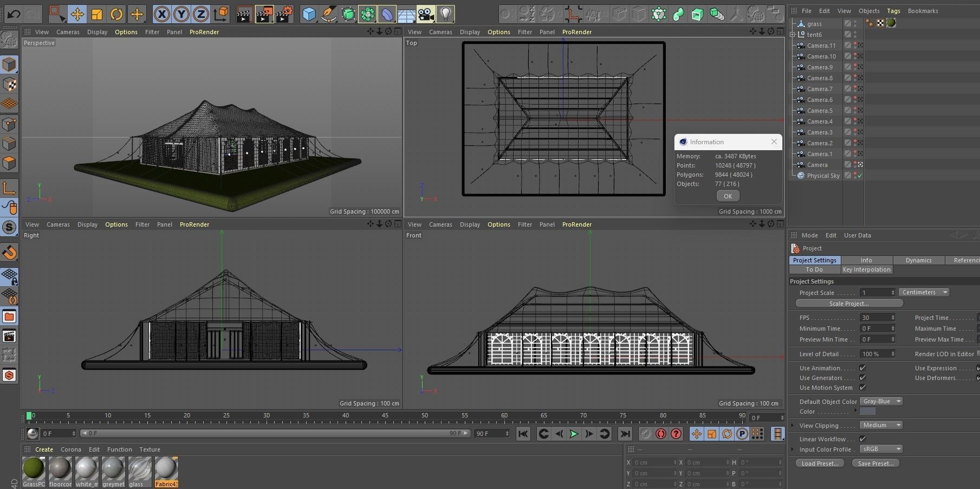Click the FPS value stepper arrows
The image size is (980, 489).
893,318
